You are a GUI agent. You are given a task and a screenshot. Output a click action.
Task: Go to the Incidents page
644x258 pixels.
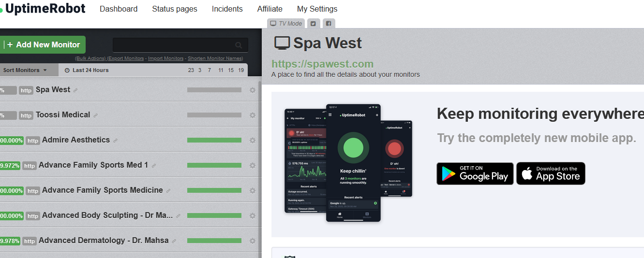click(227, 9)
